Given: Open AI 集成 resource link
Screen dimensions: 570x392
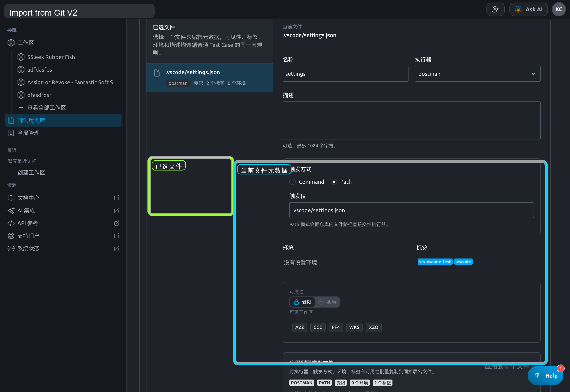Looking at the screenshot, I should pos(63,210).
